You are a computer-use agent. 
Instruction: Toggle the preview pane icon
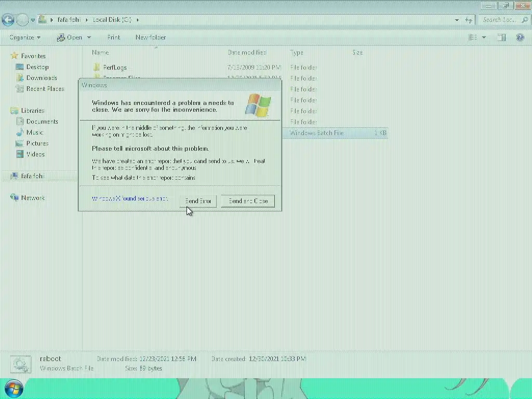point(501,37)
